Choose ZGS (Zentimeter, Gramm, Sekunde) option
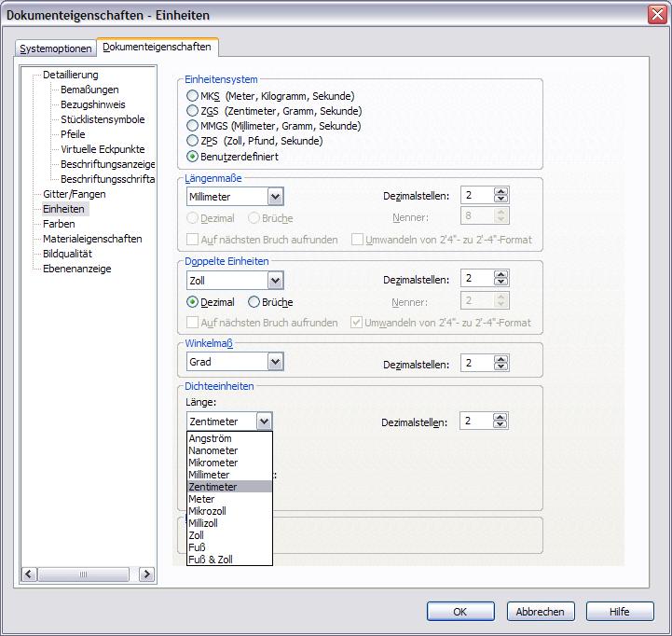 [193, 111]
